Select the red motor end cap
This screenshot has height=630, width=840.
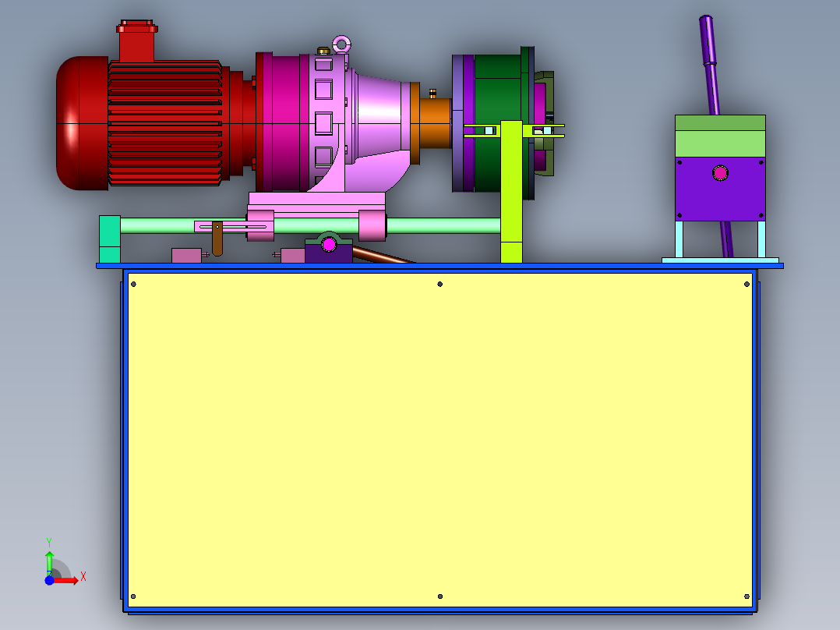[x=81, y=123]
